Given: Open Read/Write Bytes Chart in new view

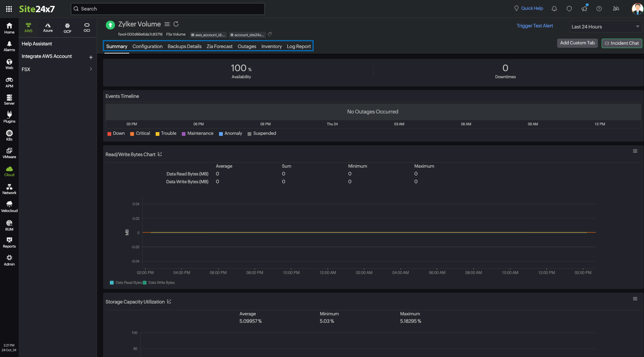Looking at the screenshot, I should pos(160,154).
